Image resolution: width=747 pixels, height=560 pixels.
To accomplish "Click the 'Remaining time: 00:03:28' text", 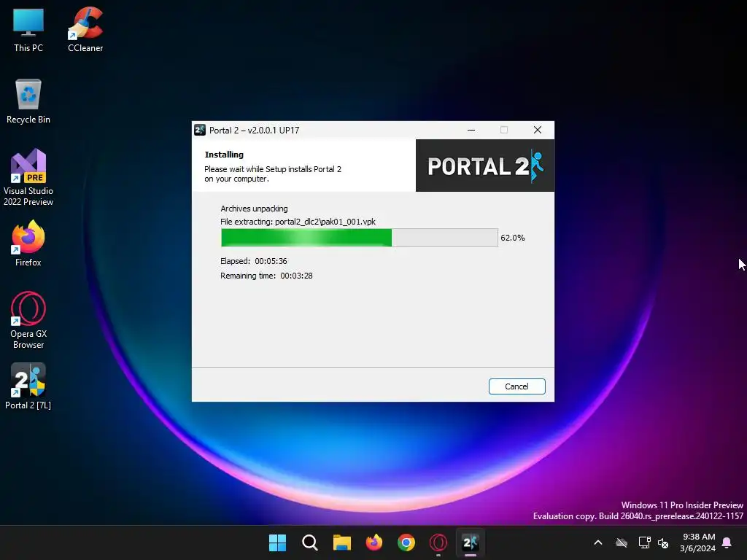I will click(266, 276).
